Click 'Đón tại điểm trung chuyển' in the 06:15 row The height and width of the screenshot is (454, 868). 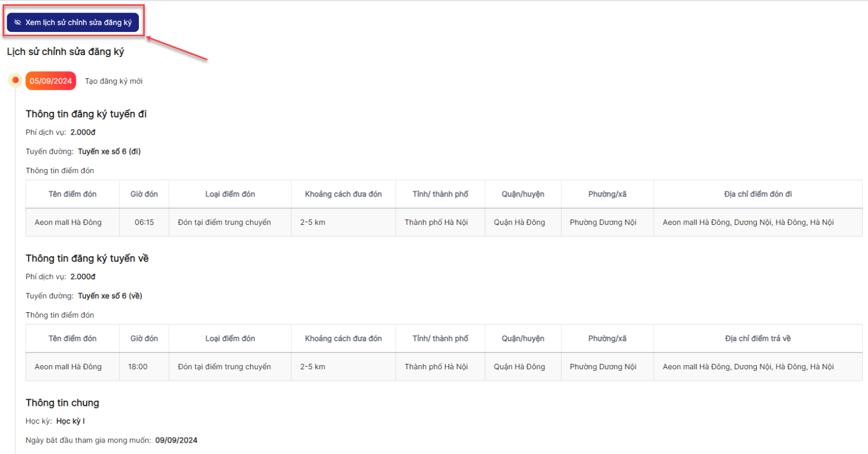tap(224, 222)
